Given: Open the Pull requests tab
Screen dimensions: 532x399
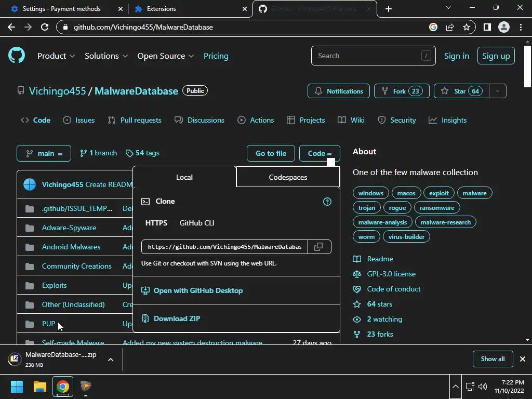Looking at the screenshot, I should 135,120.
